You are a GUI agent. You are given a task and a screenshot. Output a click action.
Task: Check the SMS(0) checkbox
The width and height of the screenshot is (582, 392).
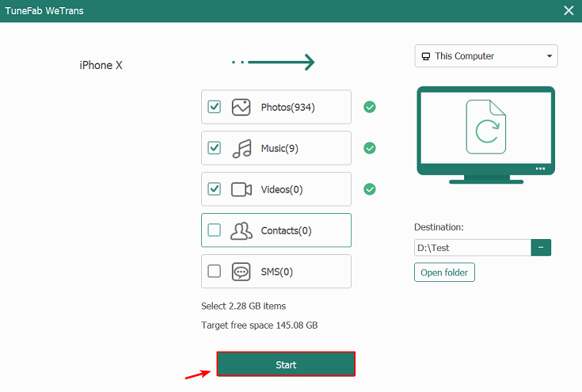(x=214, y=272)
